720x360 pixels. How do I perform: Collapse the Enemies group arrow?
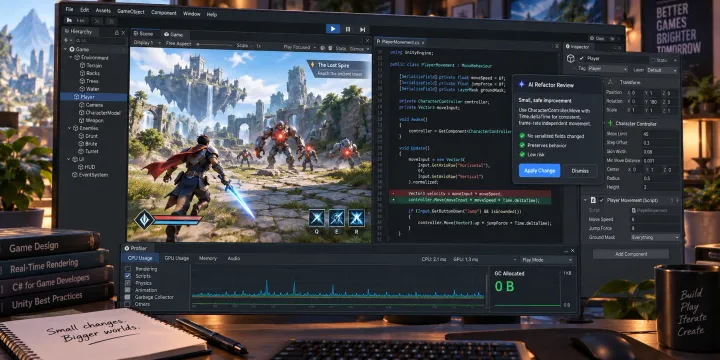(69, 129)
